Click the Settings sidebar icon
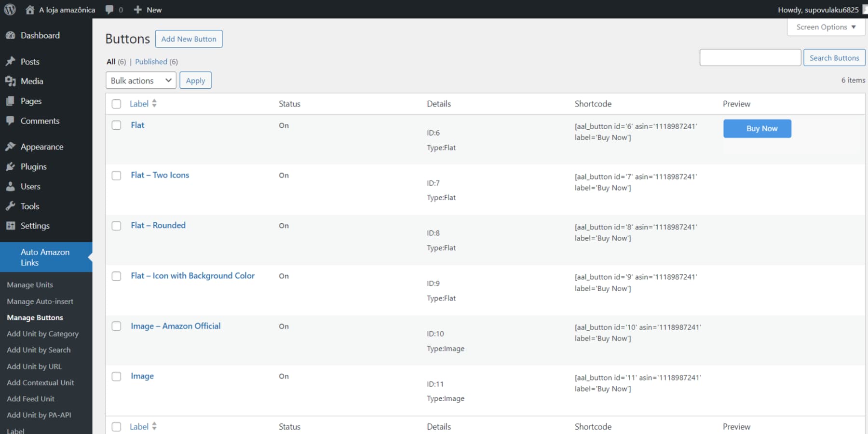This screenshot has height=434, width=868. point(11,226)
